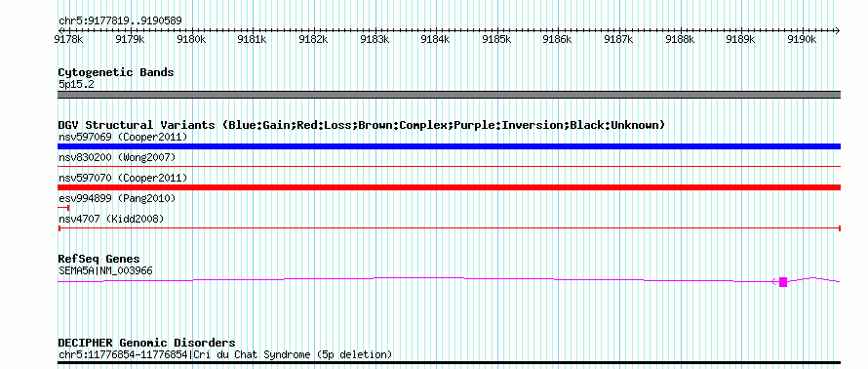Click the 9187k ruler tick label
868x369 pixels.
(x=618, y=39)
